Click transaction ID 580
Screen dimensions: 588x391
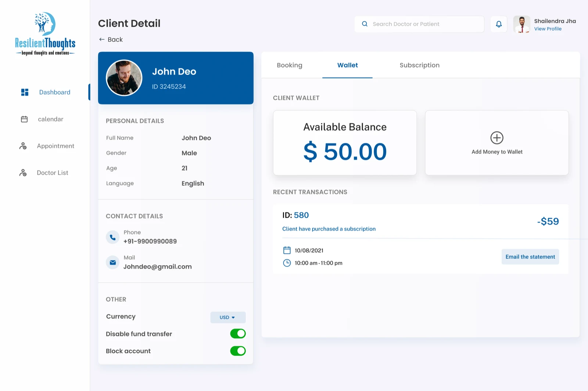click(x=295, y=215)
